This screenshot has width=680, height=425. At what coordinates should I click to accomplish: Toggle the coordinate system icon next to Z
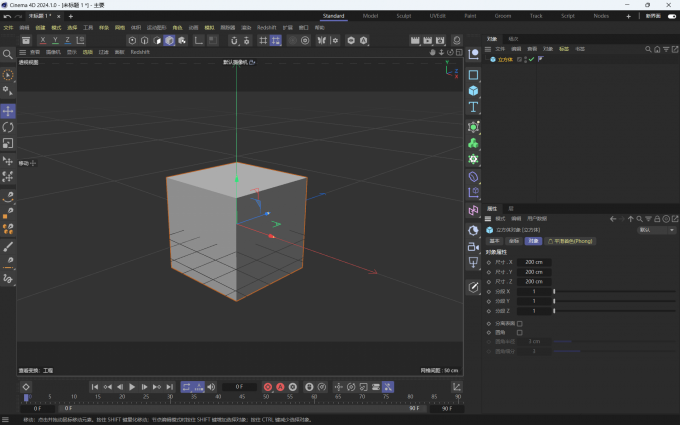click(81, 40)
